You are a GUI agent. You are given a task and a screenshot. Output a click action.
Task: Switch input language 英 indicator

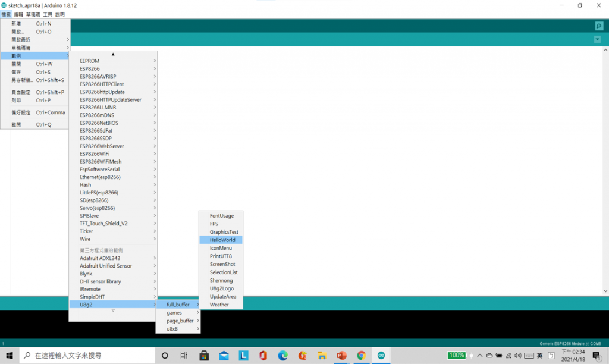(x=539, y=356)
